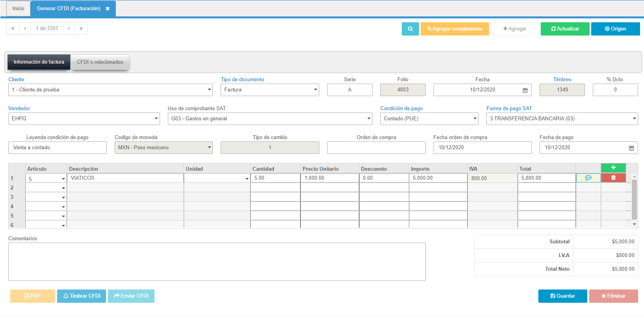This screenshot has width=644, height=318.
Task: Click the magnifier search button
Action: point(410,29)
